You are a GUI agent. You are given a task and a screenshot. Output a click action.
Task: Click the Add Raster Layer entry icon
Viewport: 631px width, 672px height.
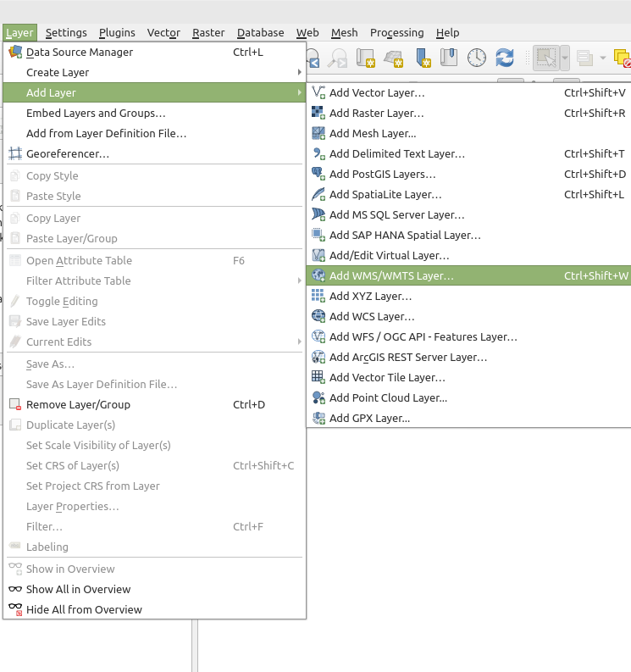click(x=318, y=113)
